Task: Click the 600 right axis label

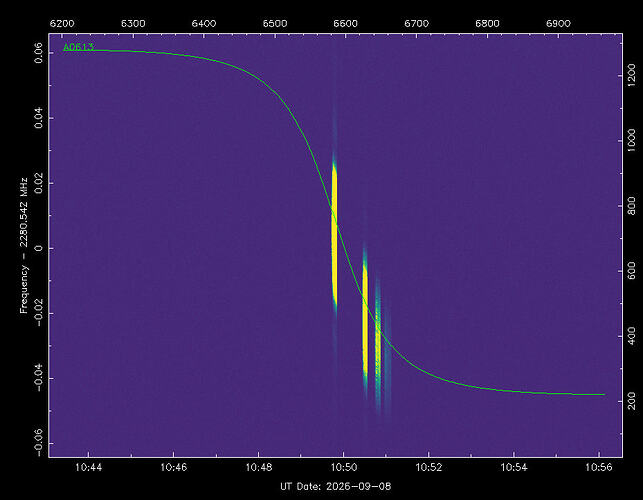Action: [632, 271]
